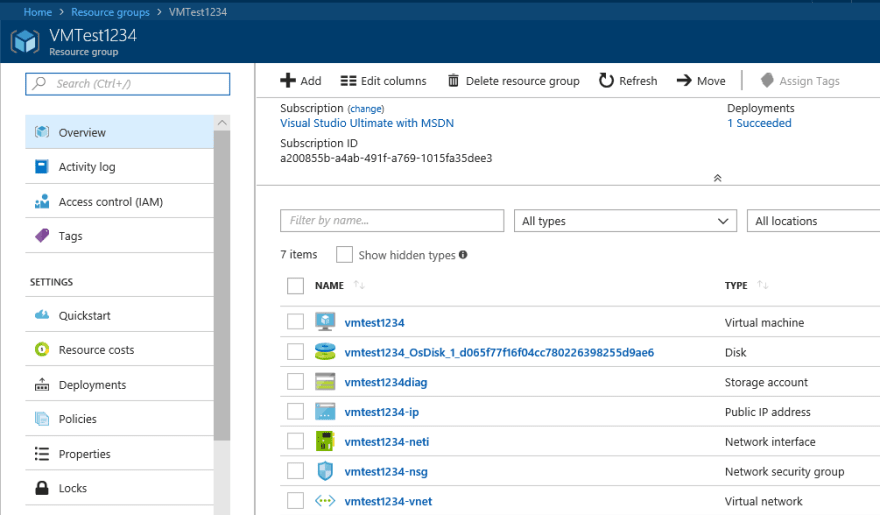Check the box for the vmtest1234 virtual machine row
The height and width of the screenshot is (515, 880).
[x=295, y=321]
